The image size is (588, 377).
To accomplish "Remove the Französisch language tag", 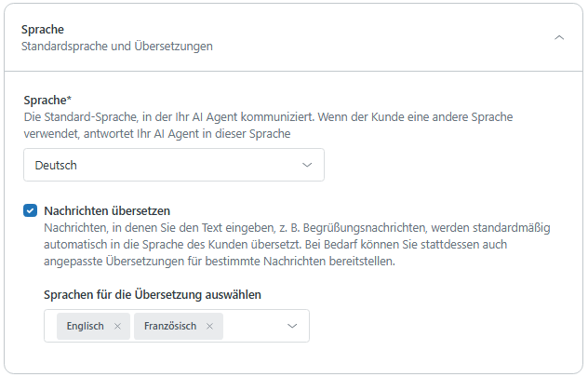I will pos(209,326).
